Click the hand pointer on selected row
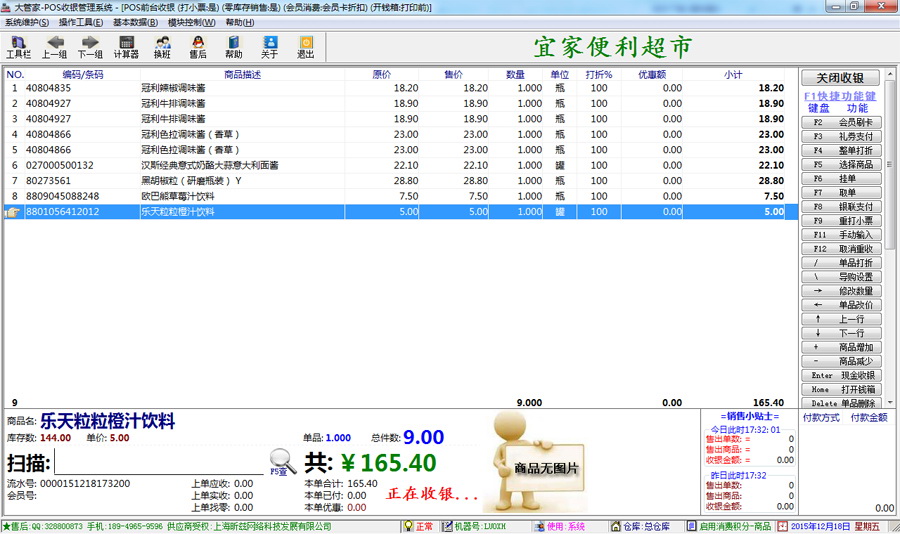Image resolution: width=900 pixels, height=534 pixels. click(13, 212)
